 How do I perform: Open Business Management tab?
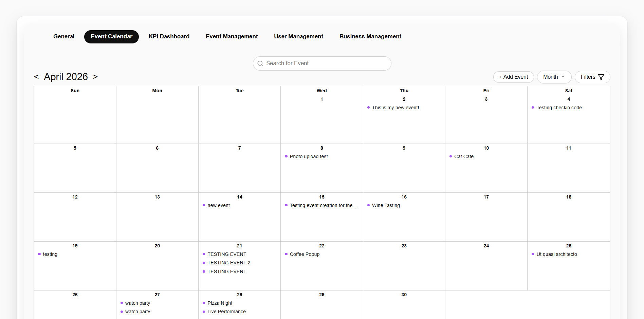tap(370, 37)
